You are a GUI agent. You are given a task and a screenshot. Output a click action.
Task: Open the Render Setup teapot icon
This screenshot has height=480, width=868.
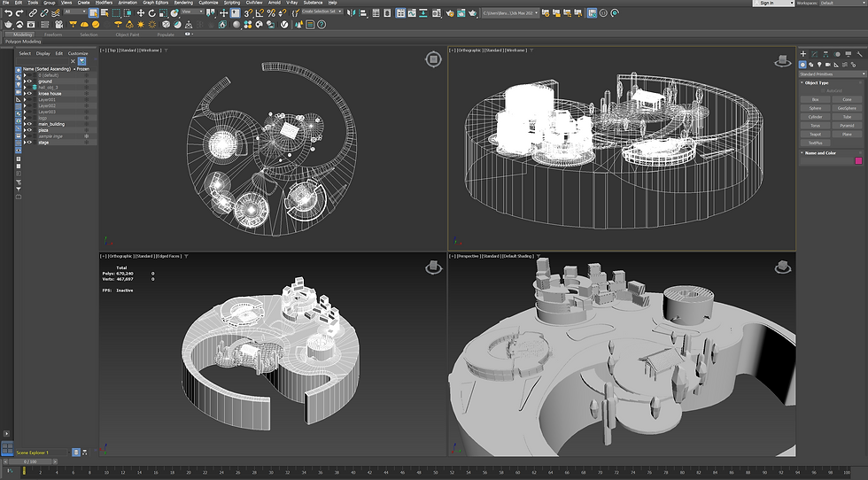click(x=450, y=12)
